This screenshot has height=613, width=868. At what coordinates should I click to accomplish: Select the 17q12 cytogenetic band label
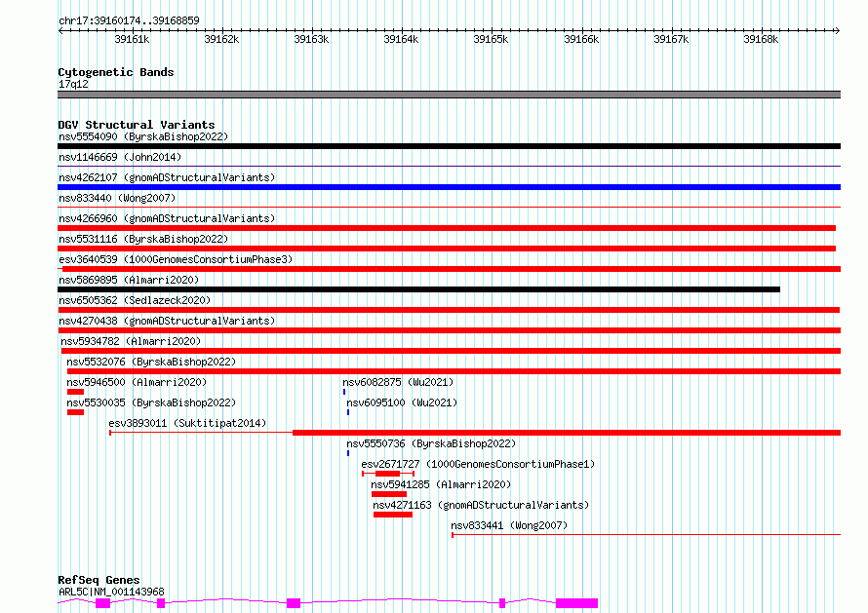(73, 84)
